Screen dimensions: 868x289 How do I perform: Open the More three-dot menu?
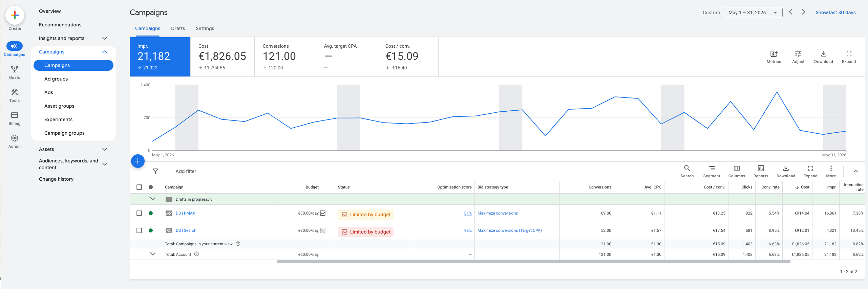831,171
